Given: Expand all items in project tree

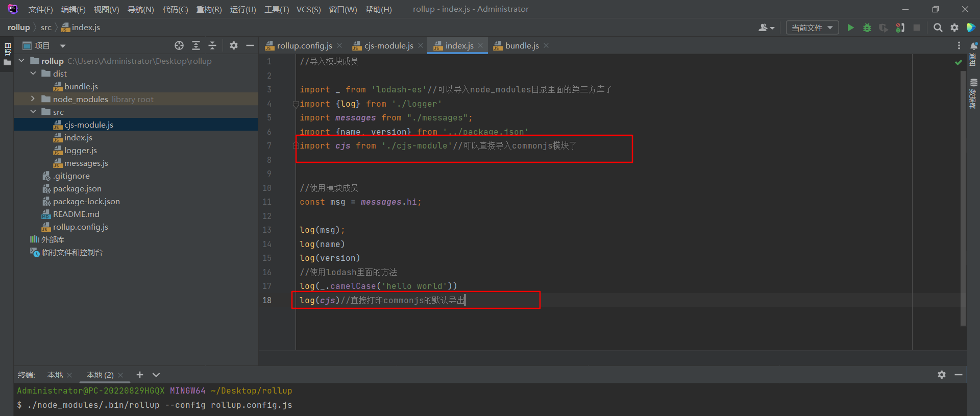Looking at the screenshot, I should coord(196,45).
